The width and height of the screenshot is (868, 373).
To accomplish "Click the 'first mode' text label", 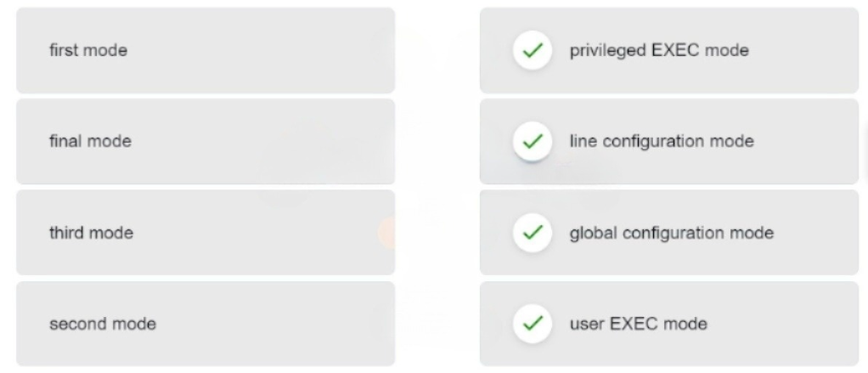I will pos(88,50).
